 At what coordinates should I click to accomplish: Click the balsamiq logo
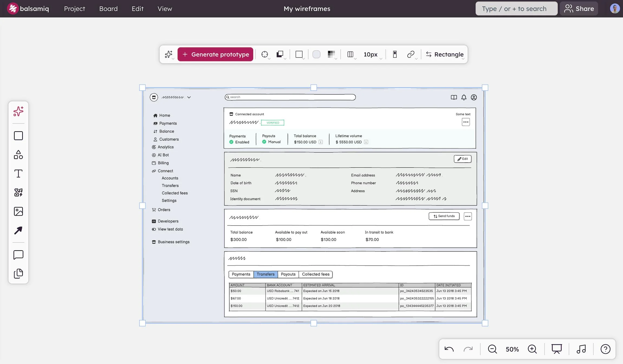coord(28,9)
